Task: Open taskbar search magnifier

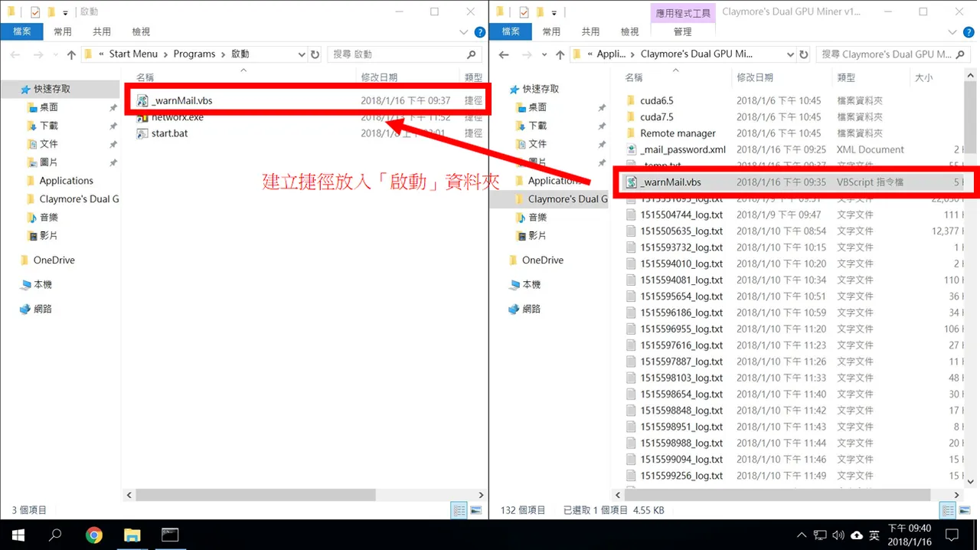Action: coord(55,535)
